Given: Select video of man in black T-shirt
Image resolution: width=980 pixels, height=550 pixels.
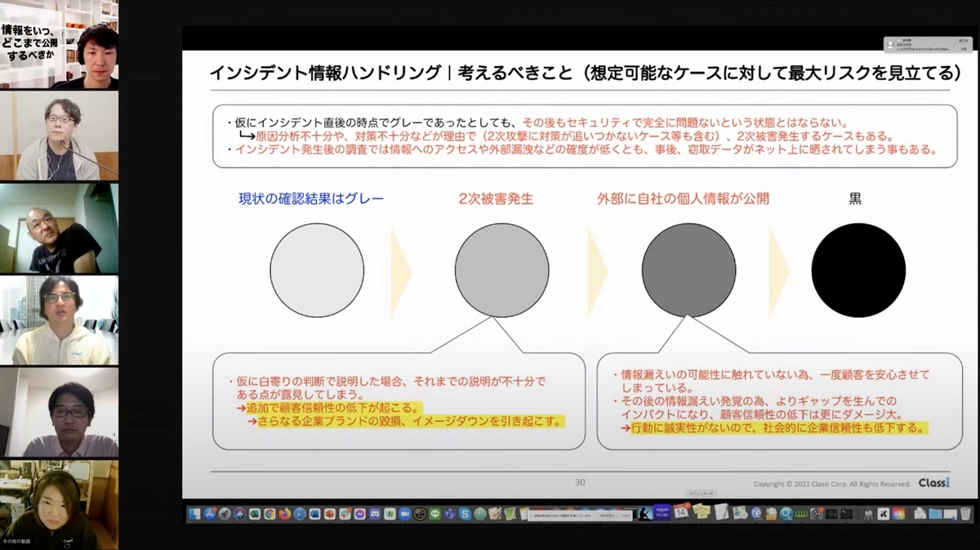Looking at the screenshot, I should coord(59,228).
